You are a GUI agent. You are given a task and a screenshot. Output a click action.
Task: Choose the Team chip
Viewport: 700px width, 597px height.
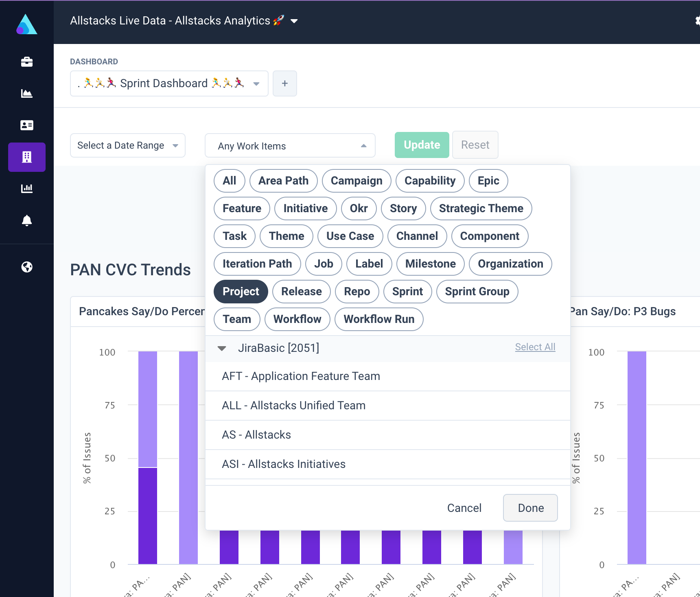pyautogui.click(x=237, y=319)
